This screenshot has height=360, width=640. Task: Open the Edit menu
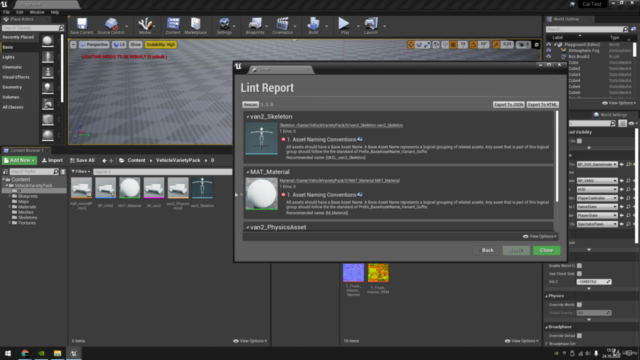click(x=19, y=12)
